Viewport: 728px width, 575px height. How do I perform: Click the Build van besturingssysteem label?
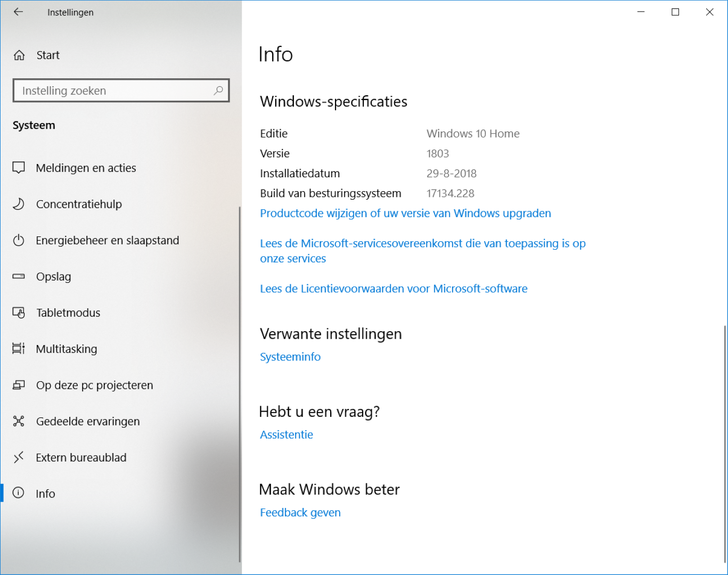pos(331,194)
